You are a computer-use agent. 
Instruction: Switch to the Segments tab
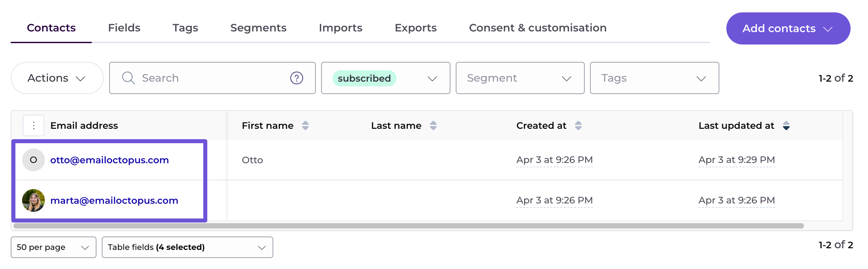point(259,28)
